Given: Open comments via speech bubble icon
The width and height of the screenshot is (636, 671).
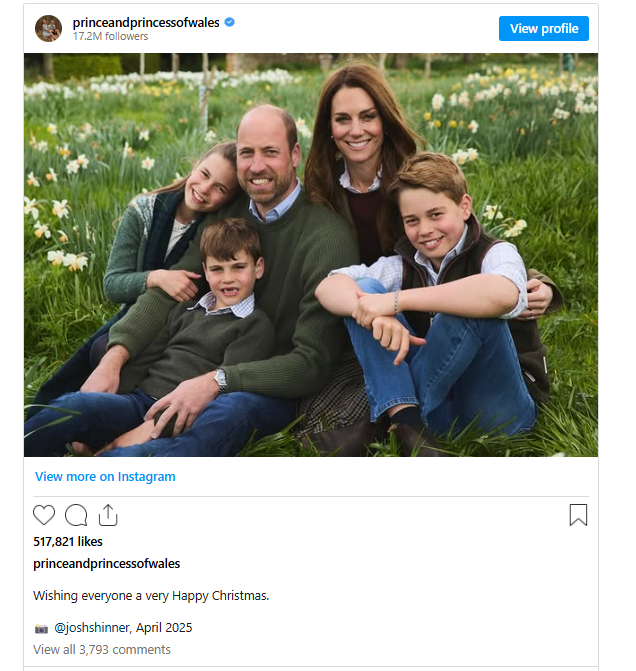Looking at the screenshot, I should [76, 515].
